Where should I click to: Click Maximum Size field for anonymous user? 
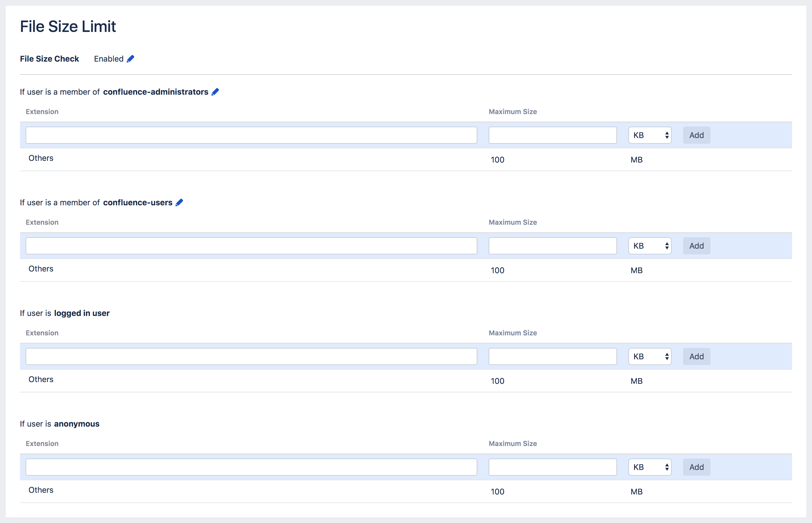coord(552,467)
